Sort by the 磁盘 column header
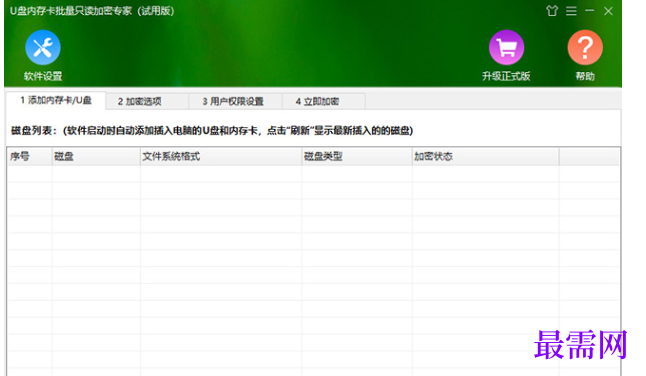The image size is (646, 376). (96, 156)
